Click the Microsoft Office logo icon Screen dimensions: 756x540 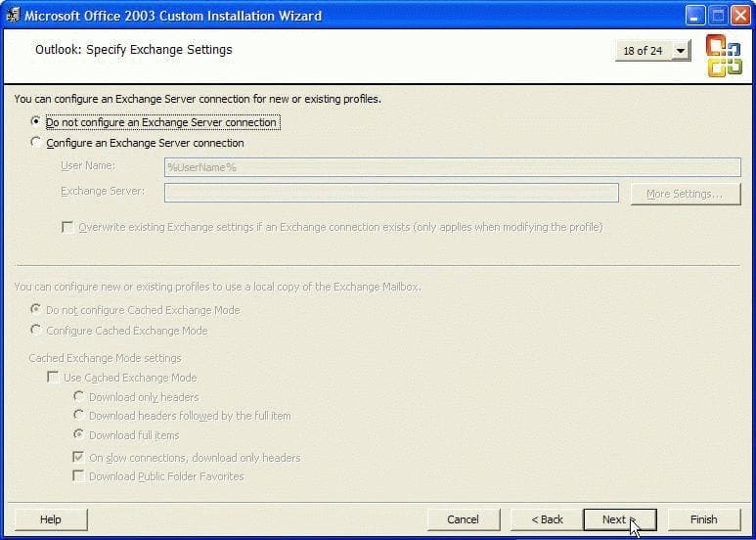tap(724, 56)
